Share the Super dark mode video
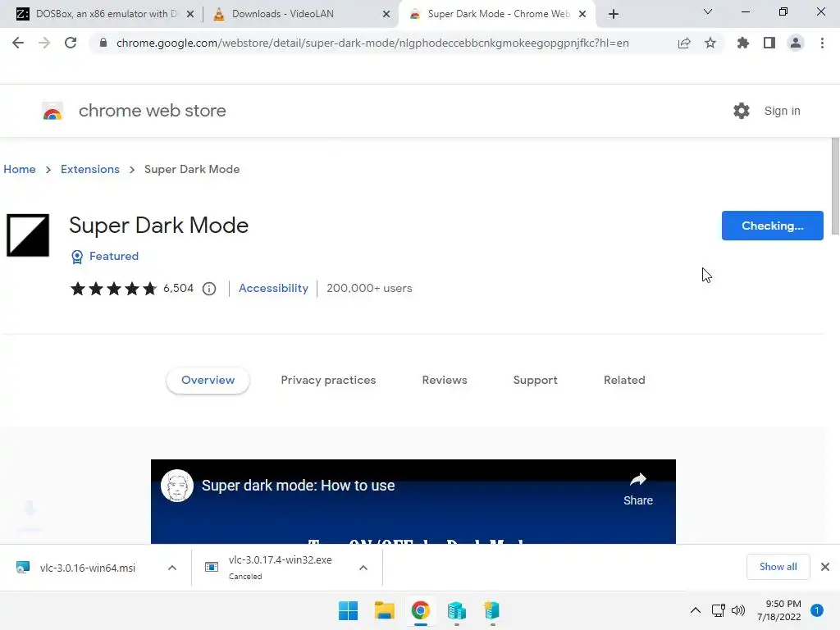840x630 pixels. tap(638, 489)
